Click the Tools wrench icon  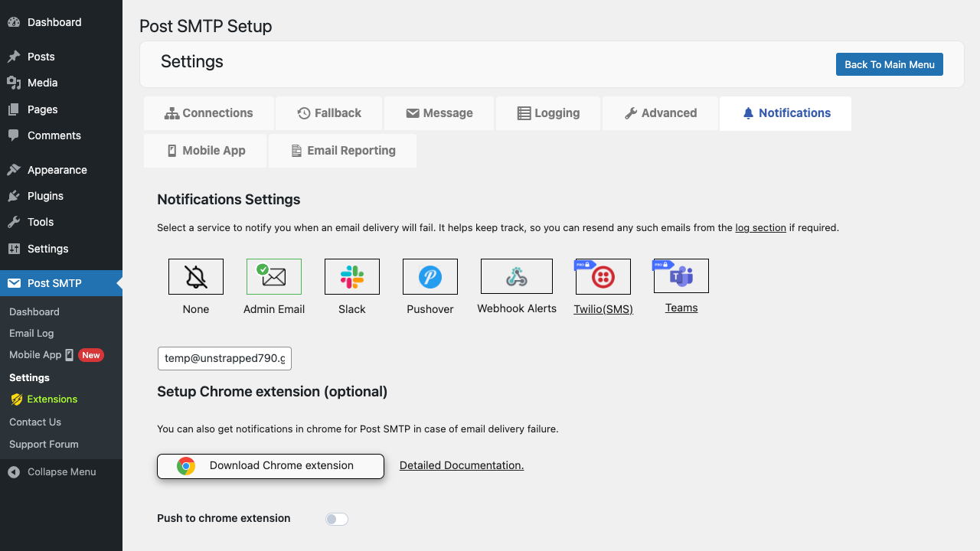tap(14, 222)
